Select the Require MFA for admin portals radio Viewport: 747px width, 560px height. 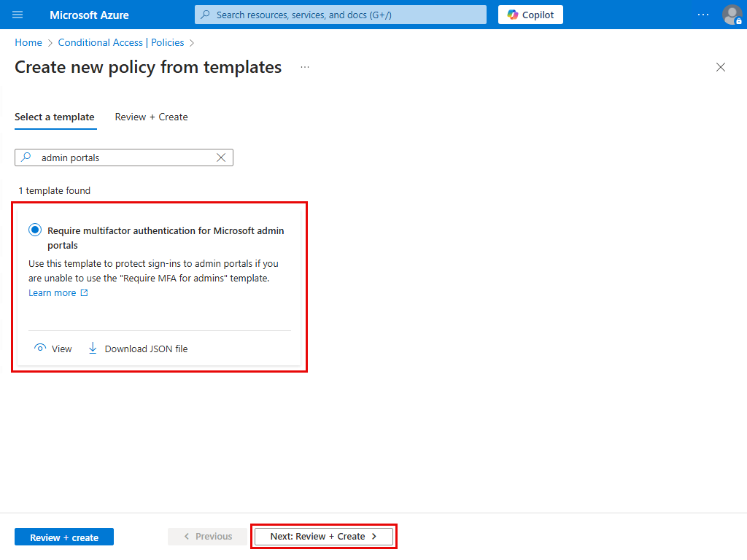tap(35, 230)
